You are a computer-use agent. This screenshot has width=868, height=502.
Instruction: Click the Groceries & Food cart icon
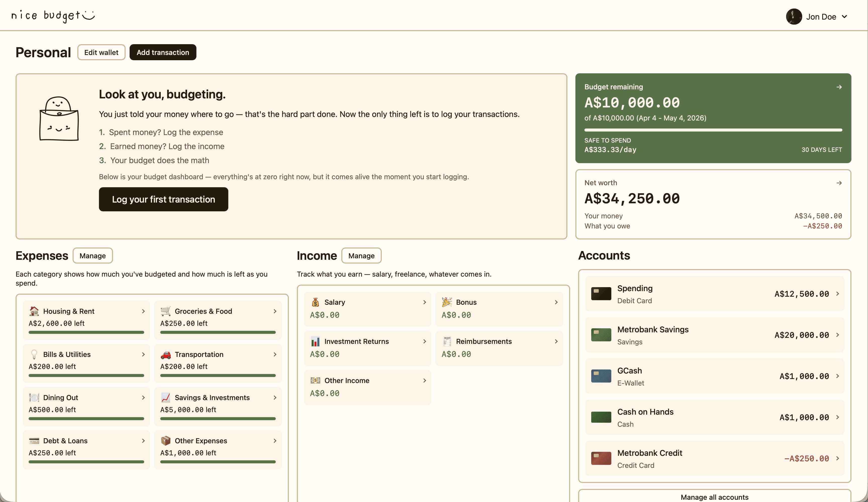click(x=166, y=311)
